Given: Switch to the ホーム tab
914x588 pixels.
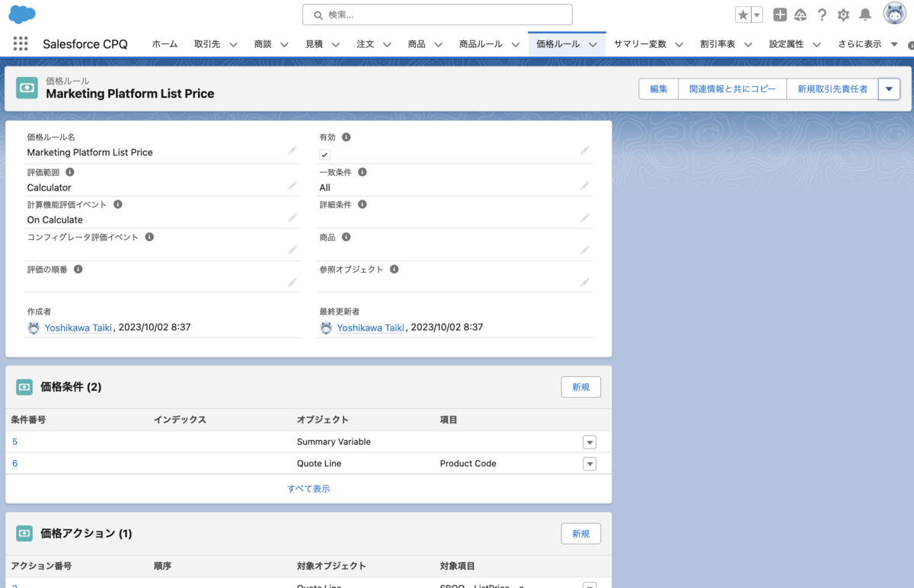Looking at the screenshot, I should click(165, 43).
